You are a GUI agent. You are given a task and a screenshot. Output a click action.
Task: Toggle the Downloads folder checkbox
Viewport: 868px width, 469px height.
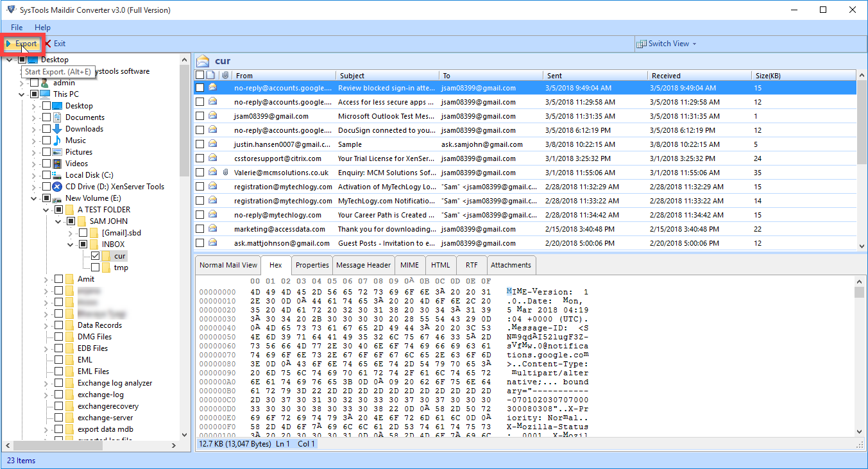click(x=46, y=128)
